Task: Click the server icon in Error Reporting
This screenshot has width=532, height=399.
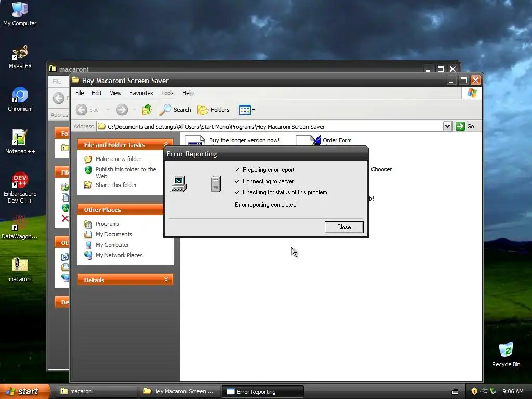Action: [216, 184]
